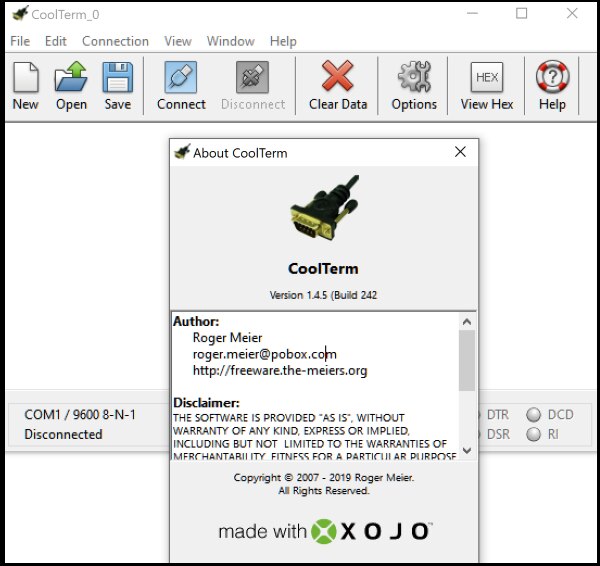
Task: Close the About CoolTerm dialog
Action: tap(460, 152)
